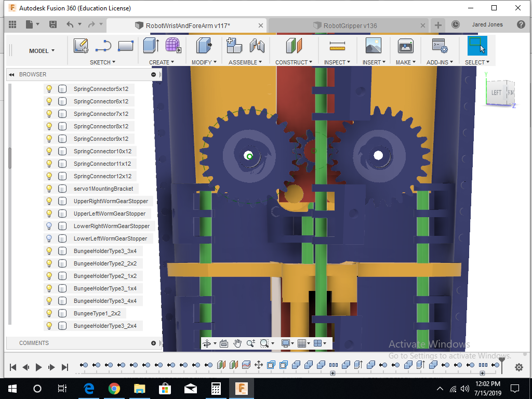Open the MODEL workspace dropdown

[42, 51]
